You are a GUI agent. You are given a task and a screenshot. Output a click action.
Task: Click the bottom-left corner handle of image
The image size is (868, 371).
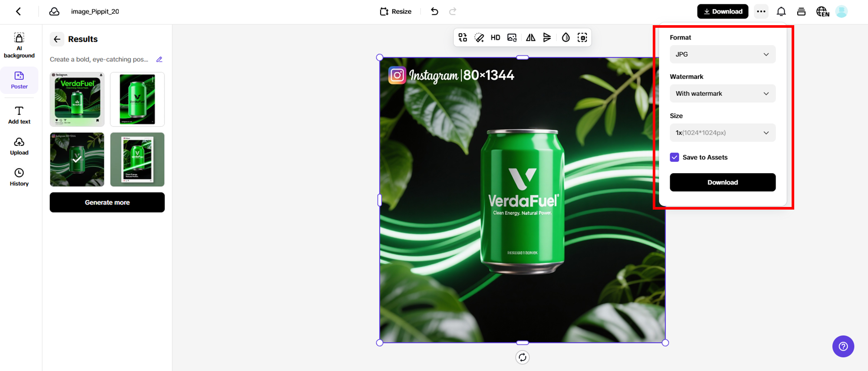380,343
